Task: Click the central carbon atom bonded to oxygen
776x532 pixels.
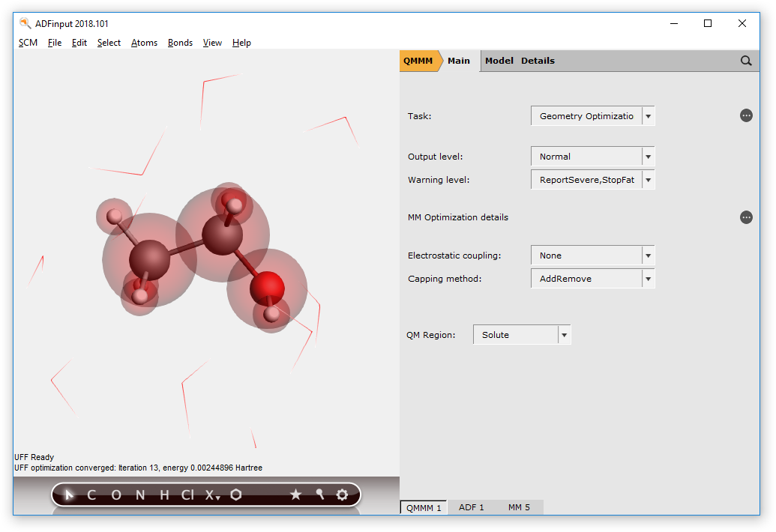Action: (222, 235)
